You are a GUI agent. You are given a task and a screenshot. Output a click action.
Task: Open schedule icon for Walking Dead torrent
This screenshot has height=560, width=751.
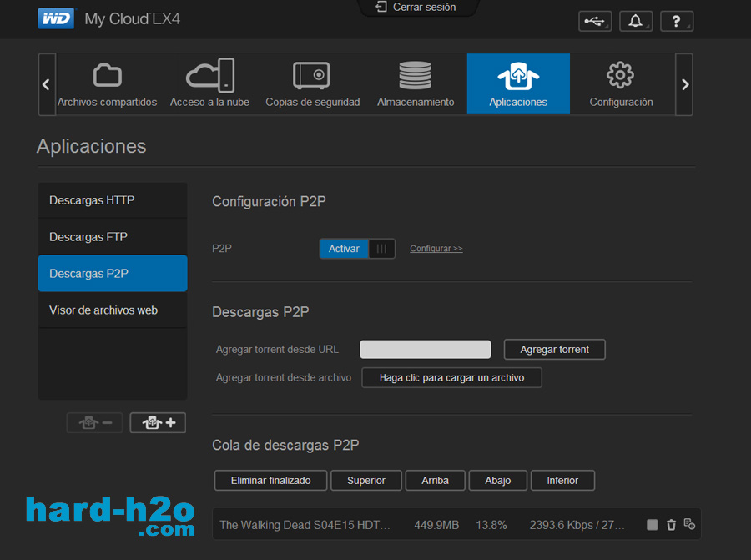[689, 524]
